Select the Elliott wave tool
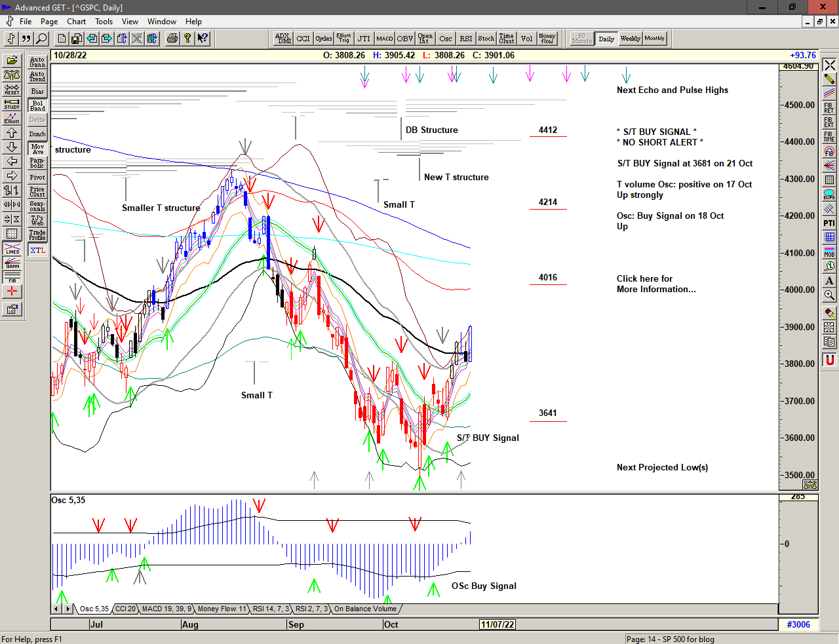The image size is (839, 644). pos(12,119)
